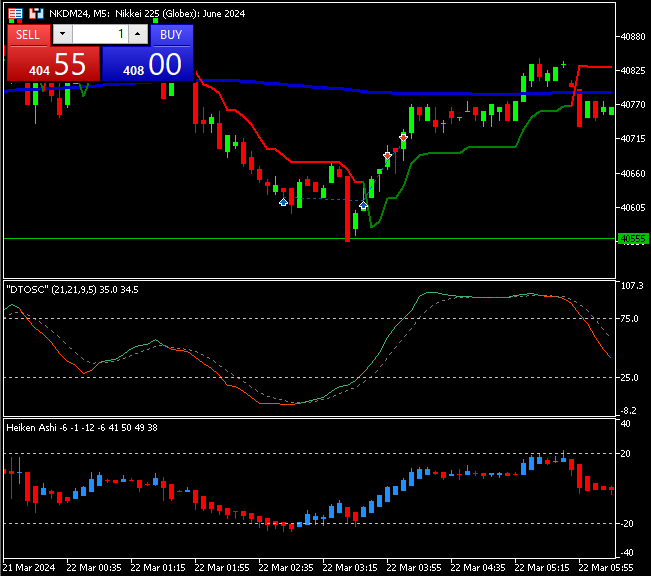Click the 40715 price scale label
The image size is (651, 576).
tap(633, 139)
